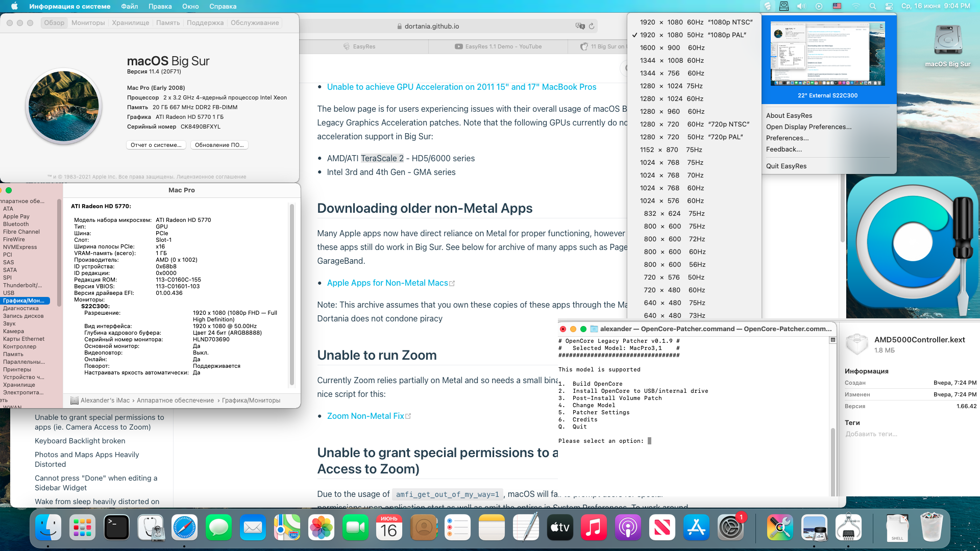Select 1920 × 1080 60Hz 1080p NTSC resolution

(x=695, y=22)
